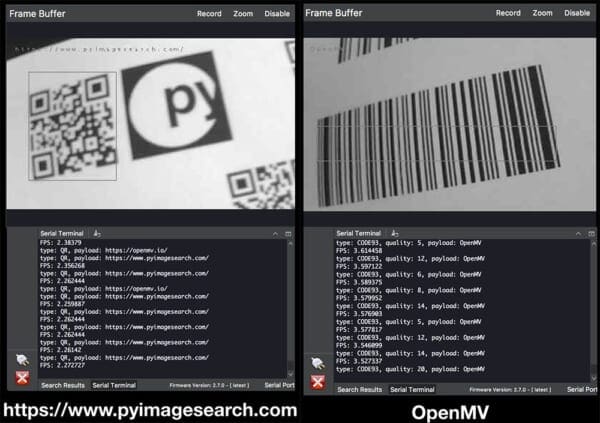Clear the QR code window's serial terminal with the broom icon
600x423 pixels.
[x=99, y=232]
